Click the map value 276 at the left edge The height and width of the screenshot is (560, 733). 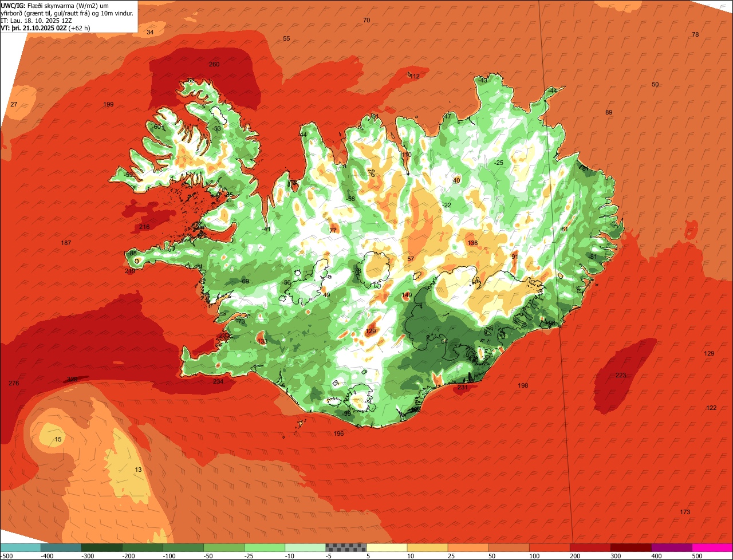point(14,383)
